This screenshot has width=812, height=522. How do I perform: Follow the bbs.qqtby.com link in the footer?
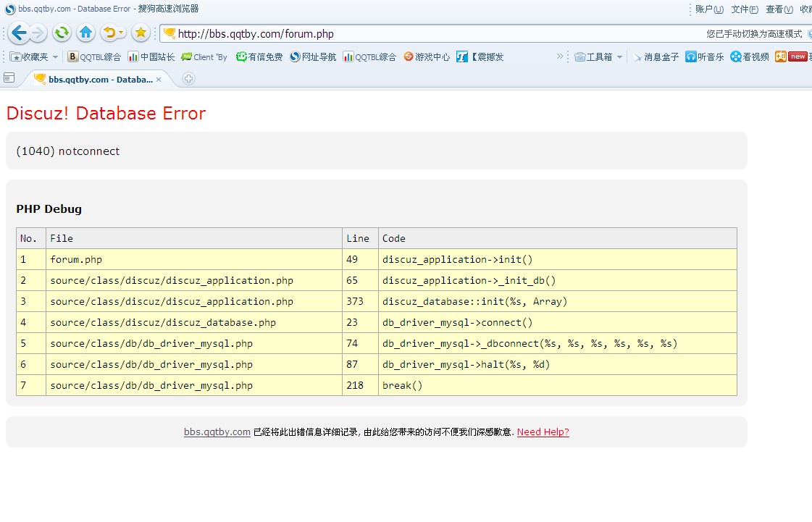pos(217,432)
